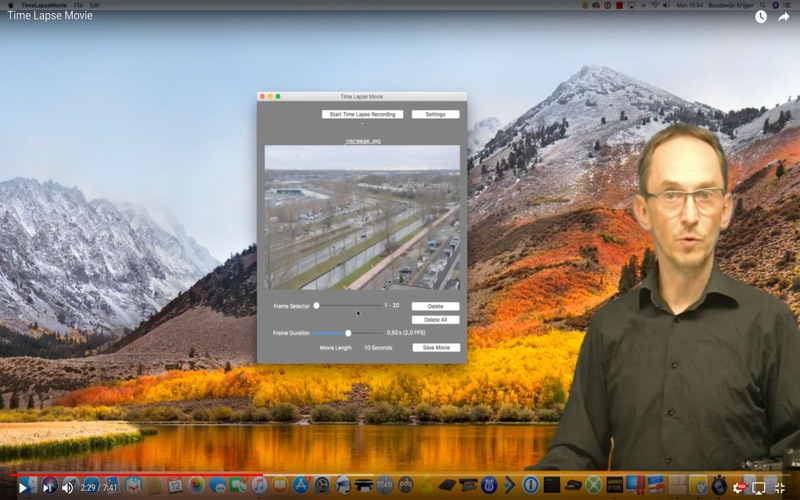Screen dimensions: 800x500
Task: Click the AirPlay icon in the player
Action: 759,488
